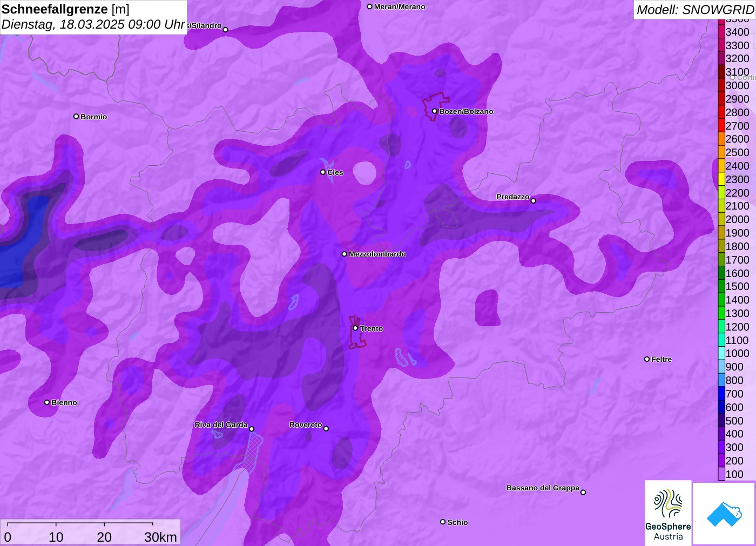Click the 2700 m red legend swatch

coord(721,126)
